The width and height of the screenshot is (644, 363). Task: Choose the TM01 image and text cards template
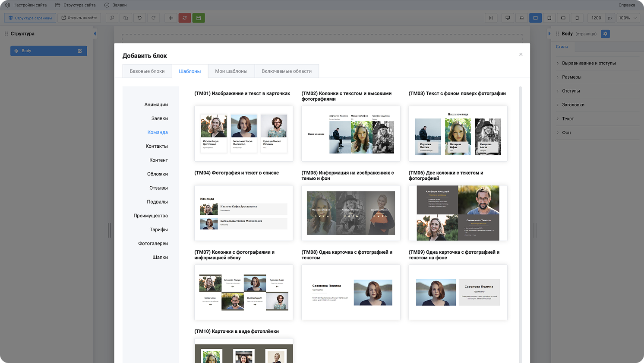(x=244, y=134)
